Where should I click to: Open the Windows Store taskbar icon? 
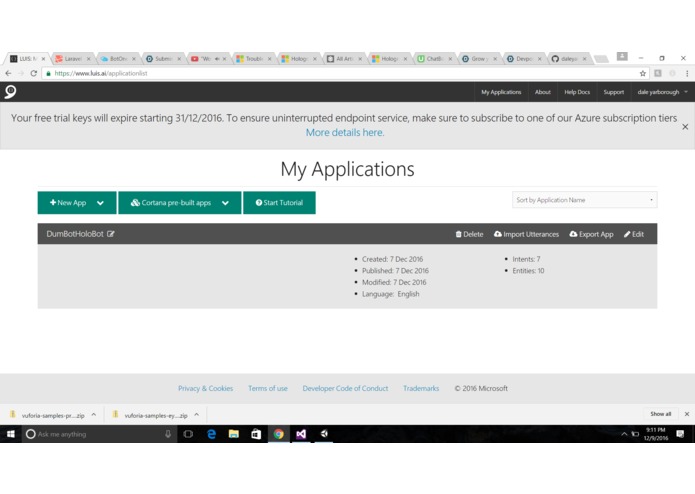256,434
